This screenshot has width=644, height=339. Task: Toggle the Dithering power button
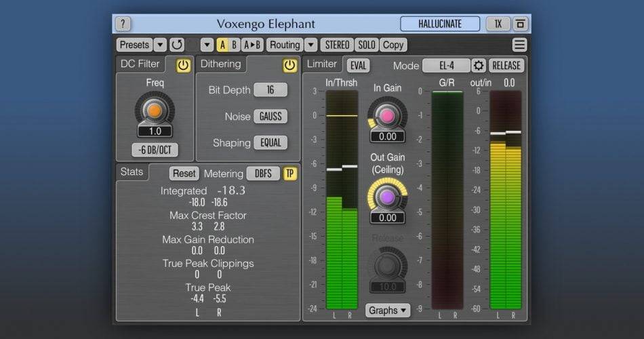pyautogui.click(x=289, y=65)
